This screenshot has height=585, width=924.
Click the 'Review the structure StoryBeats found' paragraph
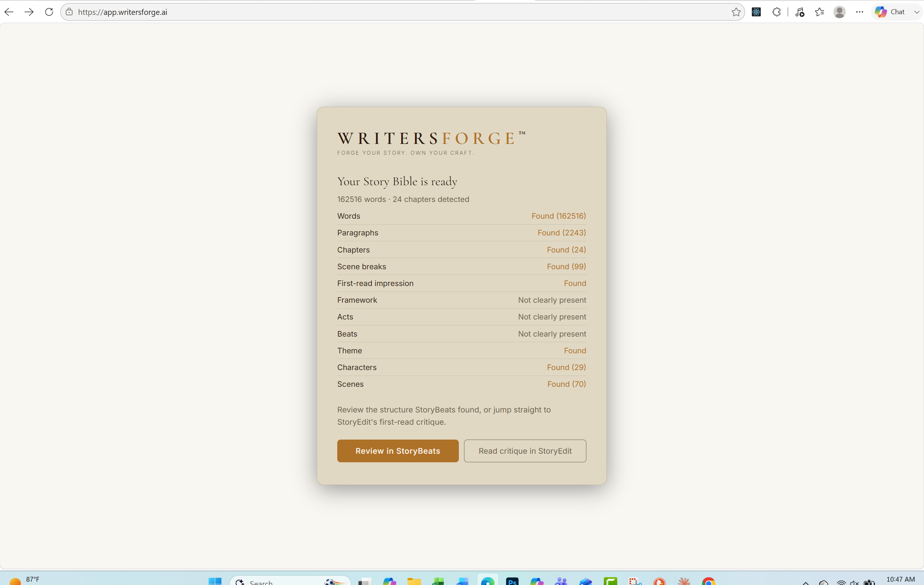click(444, 416)
